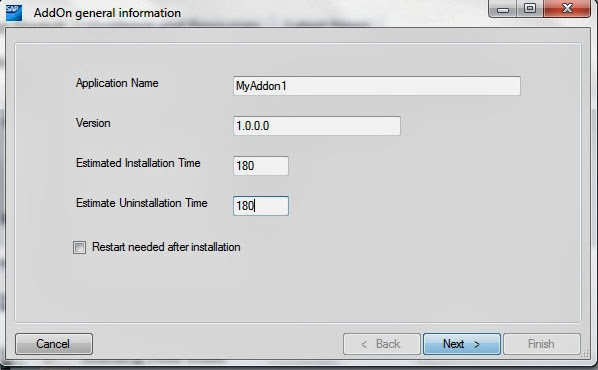This screenshot has width=598, height=370.
Task: Click the Restart needed after installation text
Action: pyautogui.click(x=166, y=247)
